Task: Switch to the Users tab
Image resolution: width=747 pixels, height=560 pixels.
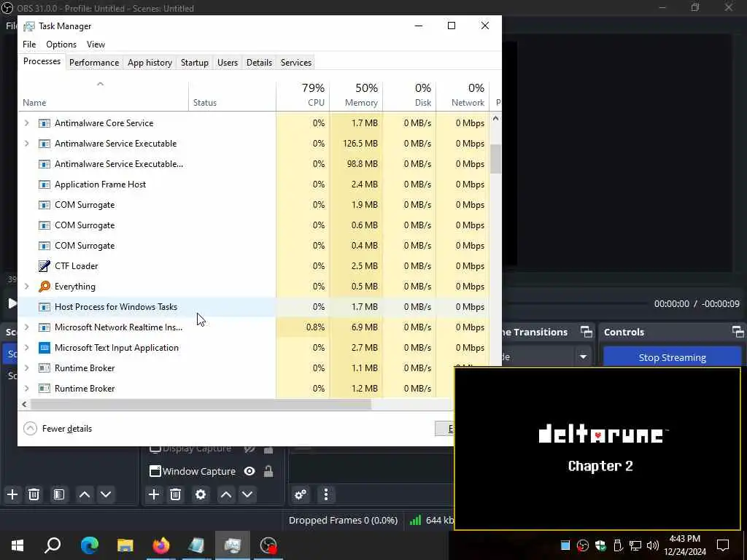Action: (x=228, y=63)
